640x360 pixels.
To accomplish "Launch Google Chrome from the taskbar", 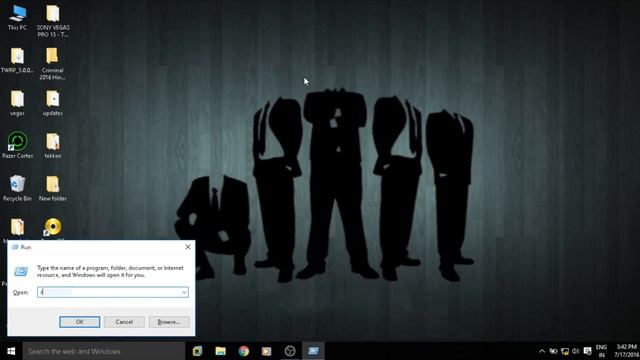I will [x=244, y=351].
